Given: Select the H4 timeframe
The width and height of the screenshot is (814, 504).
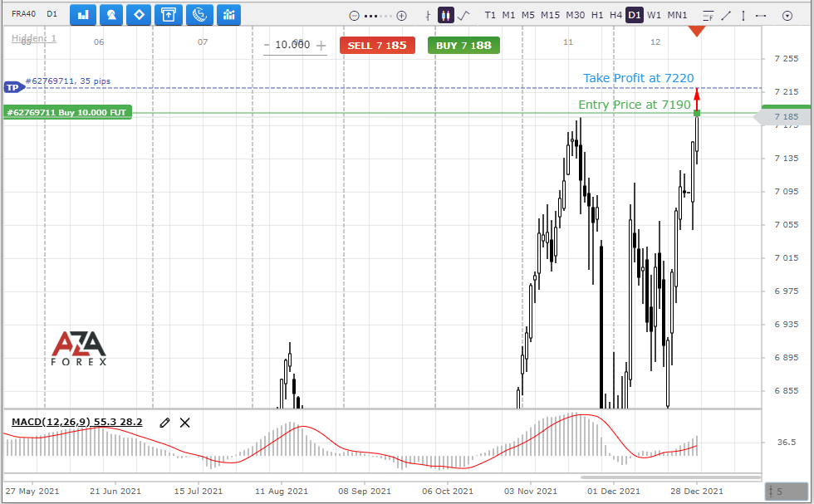Looking at the screenshot, I should click(x=615, y=15).
